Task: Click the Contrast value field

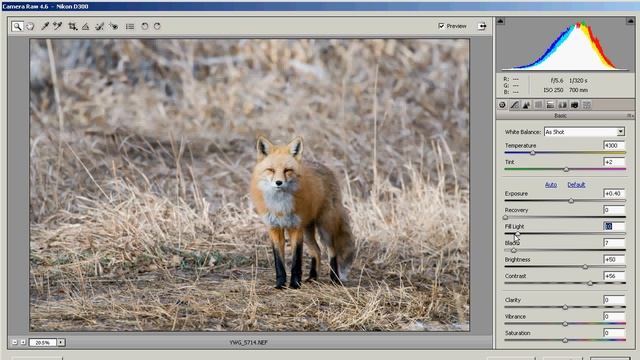Action: pyautogui.click(x=614, y=276)
